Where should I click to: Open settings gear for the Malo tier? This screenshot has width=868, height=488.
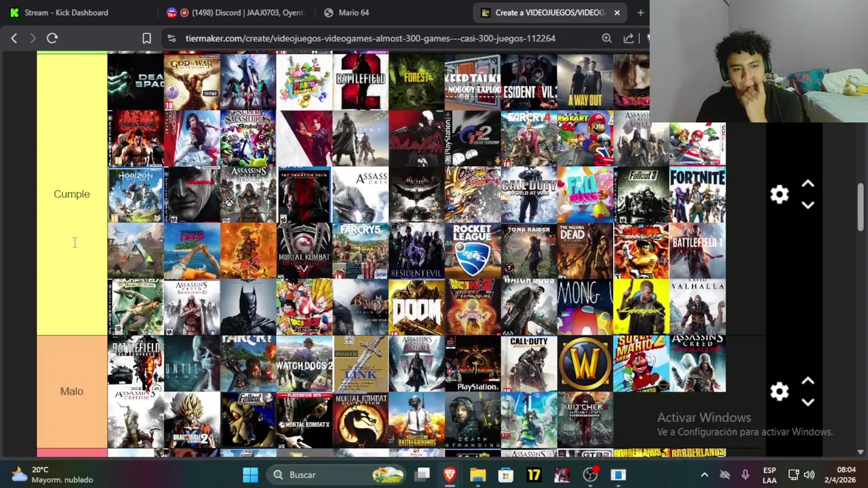(779, 392)
